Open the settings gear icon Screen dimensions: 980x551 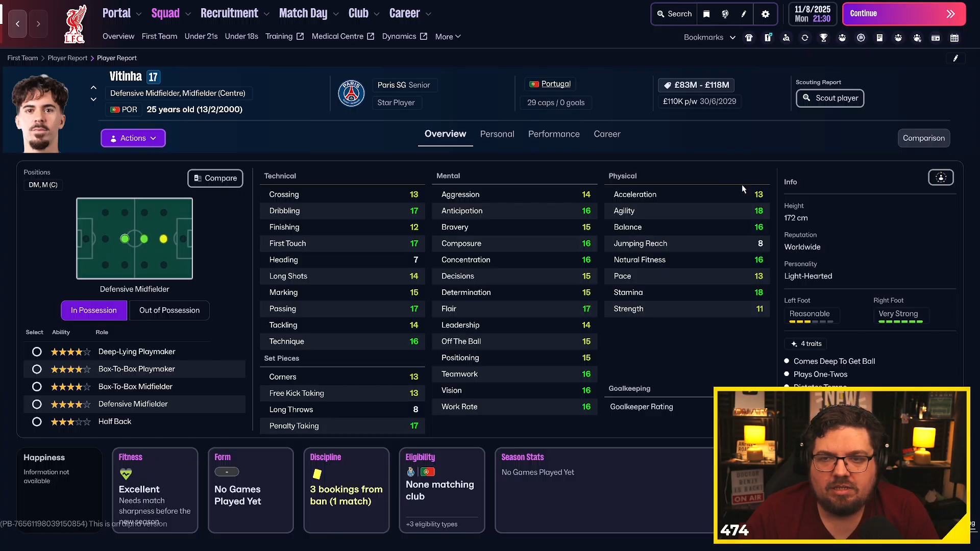point(765,14)
